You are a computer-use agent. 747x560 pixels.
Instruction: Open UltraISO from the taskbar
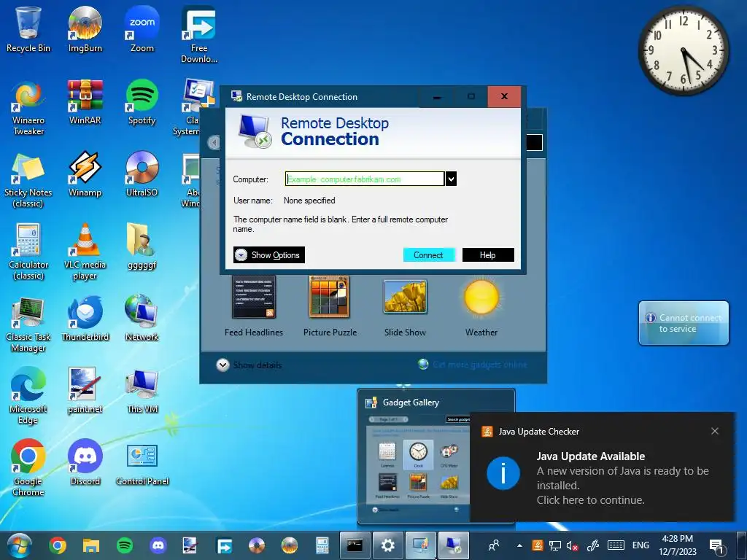point(256,545)
